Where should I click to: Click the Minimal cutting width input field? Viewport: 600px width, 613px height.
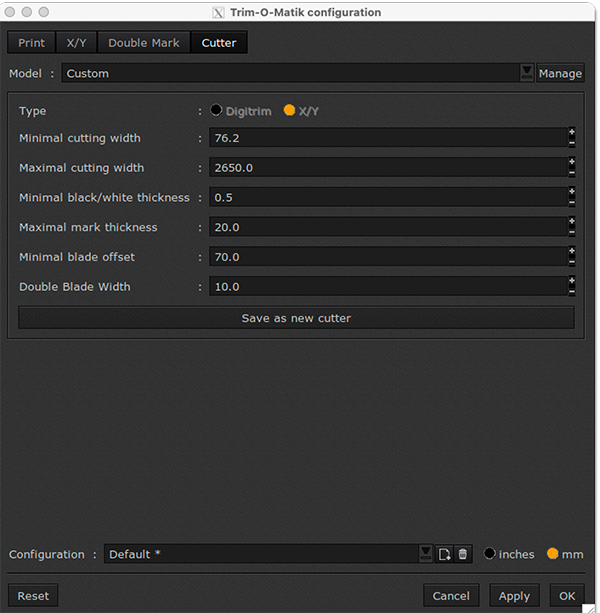click(x=387, y=138)
